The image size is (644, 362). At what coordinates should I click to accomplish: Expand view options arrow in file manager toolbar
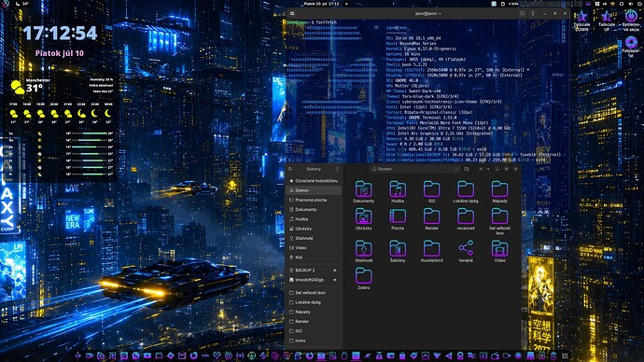click(x=488, y=169)
